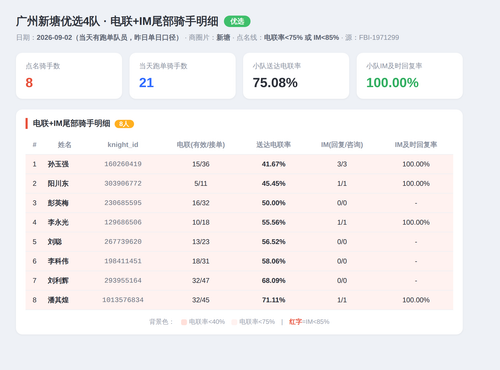Viewport: 500px width, 370px height.
Task: Click 李永光's 1/1 IM reply cell
Action: tap(342, 222)
